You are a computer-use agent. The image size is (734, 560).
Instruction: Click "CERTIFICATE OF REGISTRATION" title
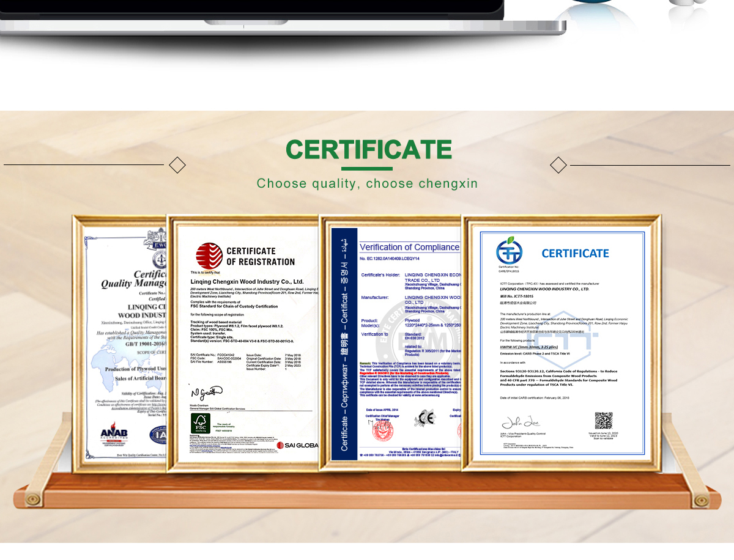[x=261, y=256]
